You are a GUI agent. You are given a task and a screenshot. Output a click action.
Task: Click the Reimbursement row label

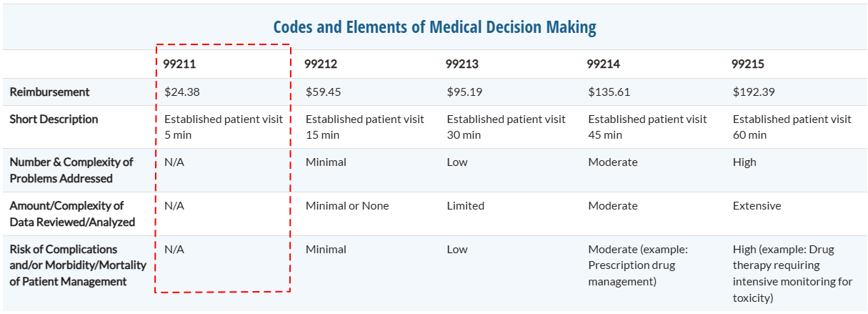[x=49, y=92]
